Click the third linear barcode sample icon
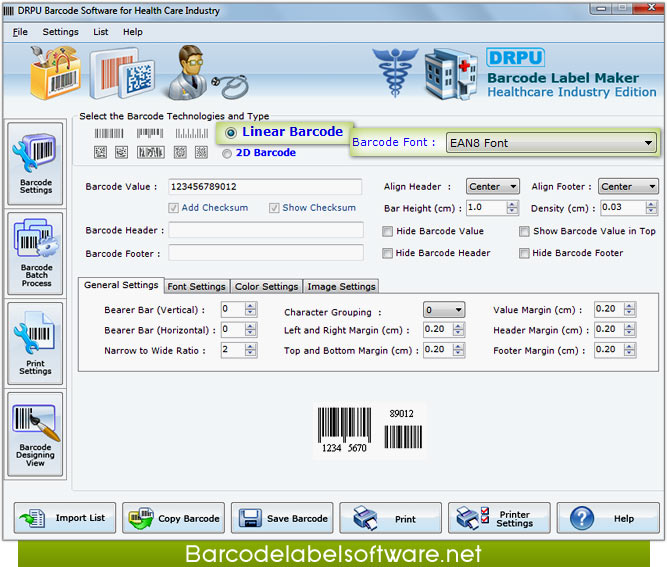Screen dimensions: 667x567 click(192, 134)
